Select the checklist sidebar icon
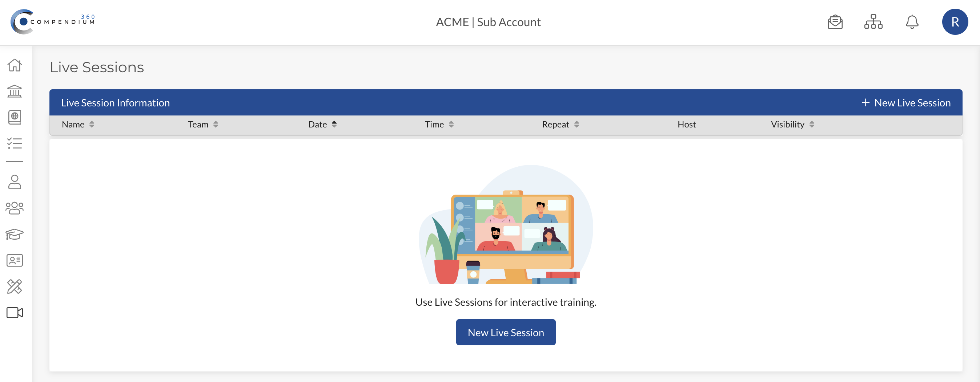The width and height of the screenshot is (980, 382). point(15,143)
